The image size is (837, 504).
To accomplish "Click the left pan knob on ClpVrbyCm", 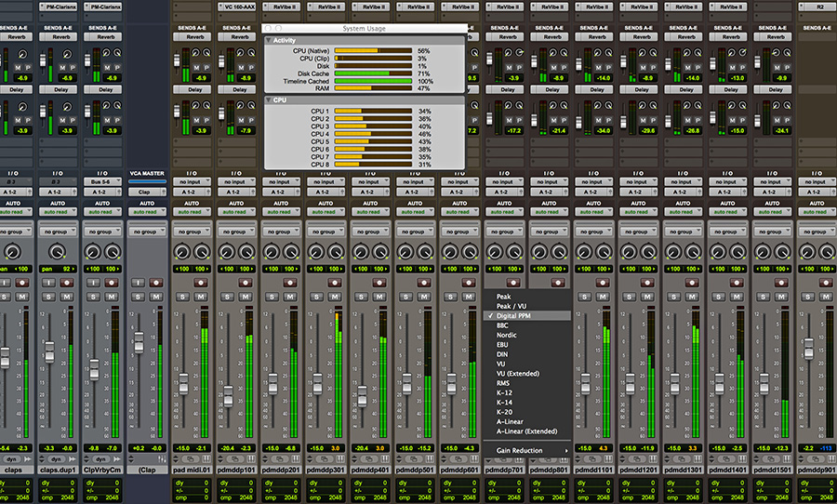I will pyautogui.click(x=93, y=251).
